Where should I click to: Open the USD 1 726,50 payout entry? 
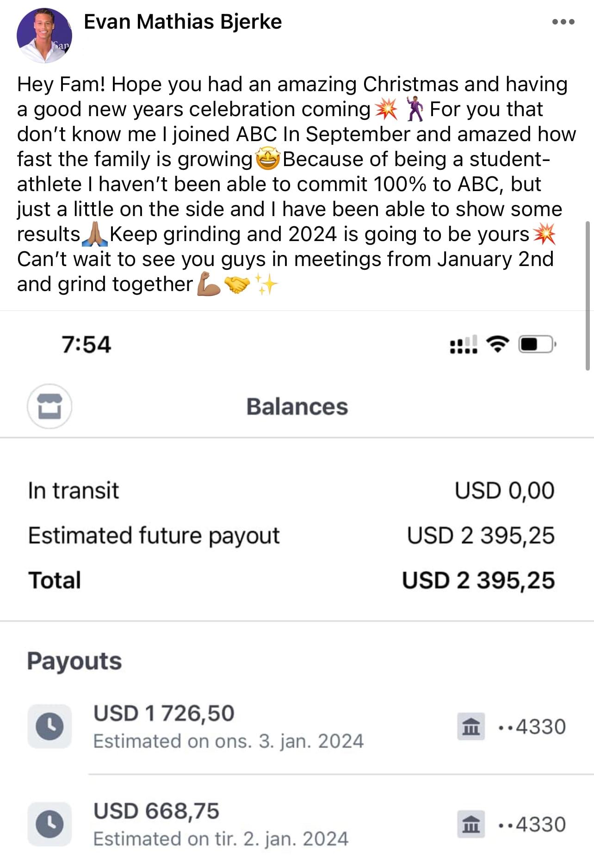click(x=297, y=726)
